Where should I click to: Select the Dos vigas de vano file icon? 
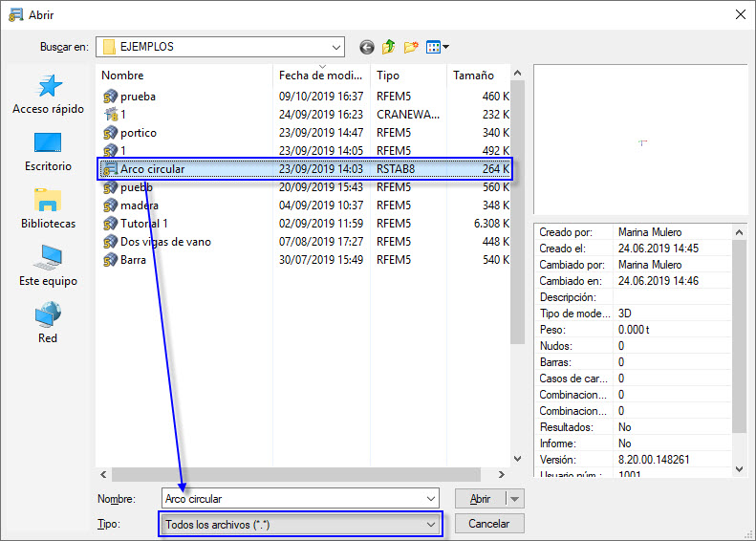click(111, 242)
